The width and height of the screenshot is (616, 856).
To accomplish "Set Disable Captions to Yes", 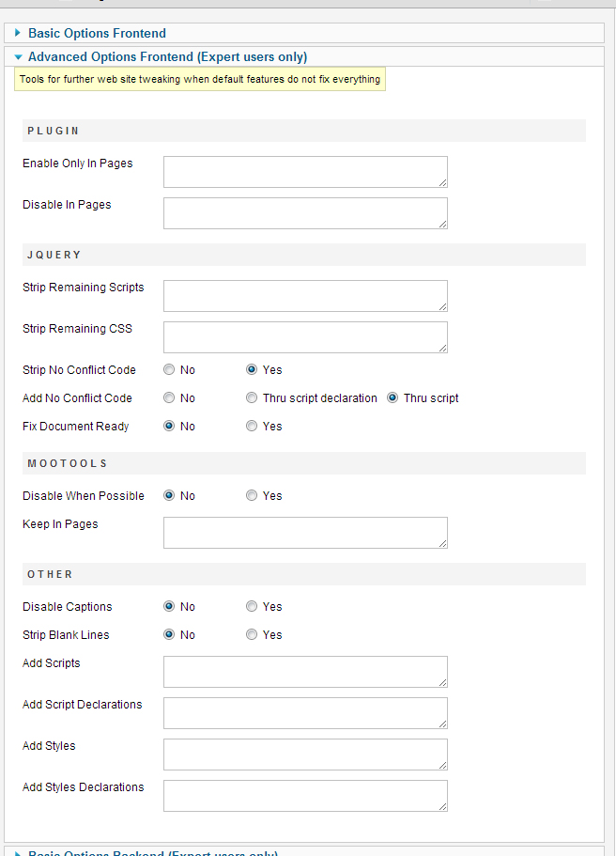I will pos(252,607).
